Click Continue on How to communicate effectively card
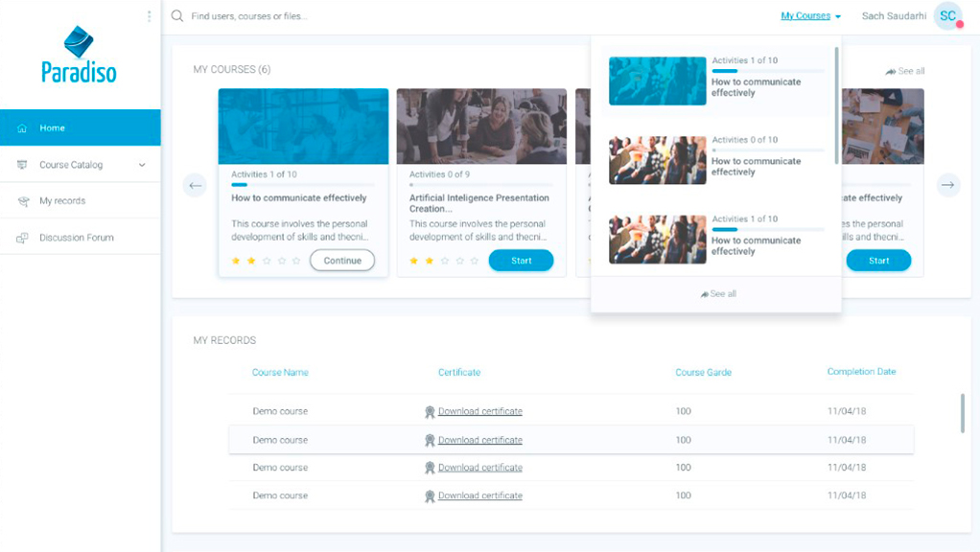The height and width of the screenshot is (552, 980). pos(342,261)
